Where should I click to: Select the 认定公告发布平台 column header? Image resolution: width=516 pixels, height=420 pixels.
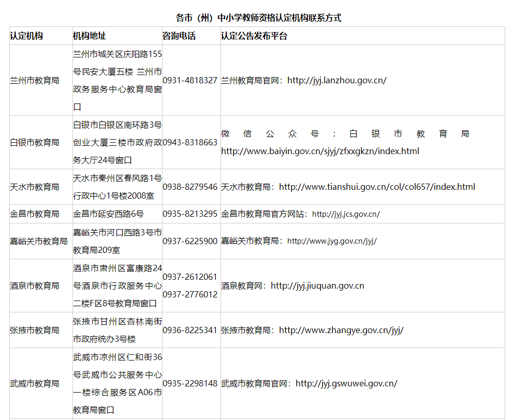click(x=254, y=36)
